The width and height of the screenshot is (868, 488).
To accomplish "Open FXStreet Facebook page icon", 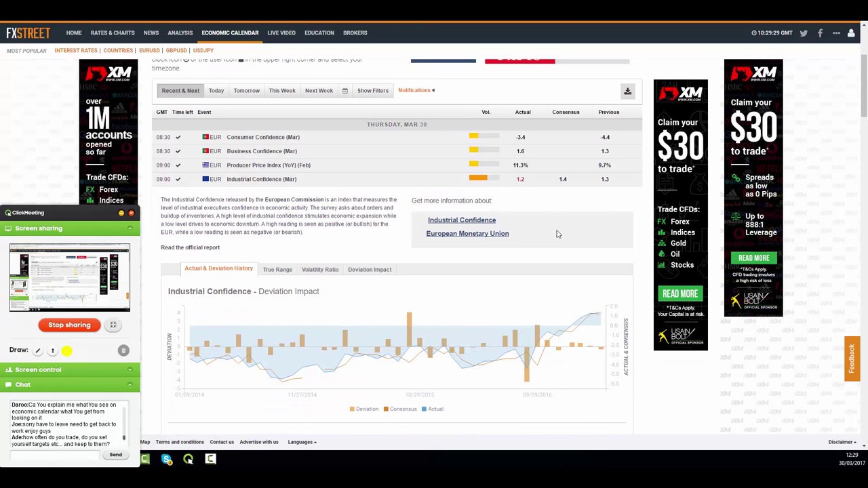I will pos(820,33).
